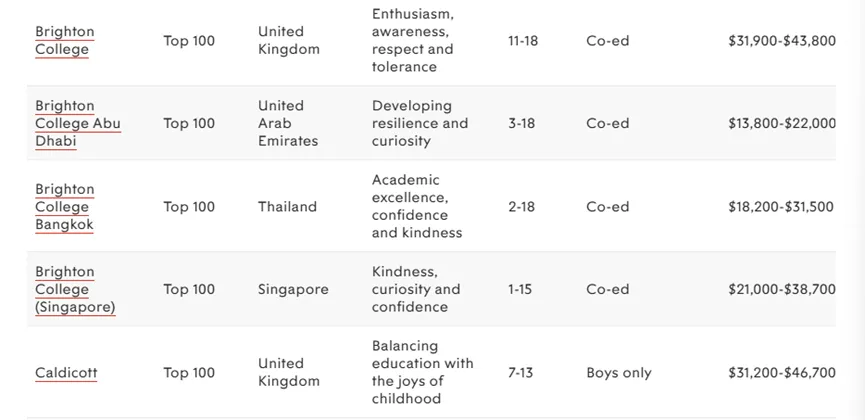
Task: Open the Brighton College school link
Action: point(65,40)
